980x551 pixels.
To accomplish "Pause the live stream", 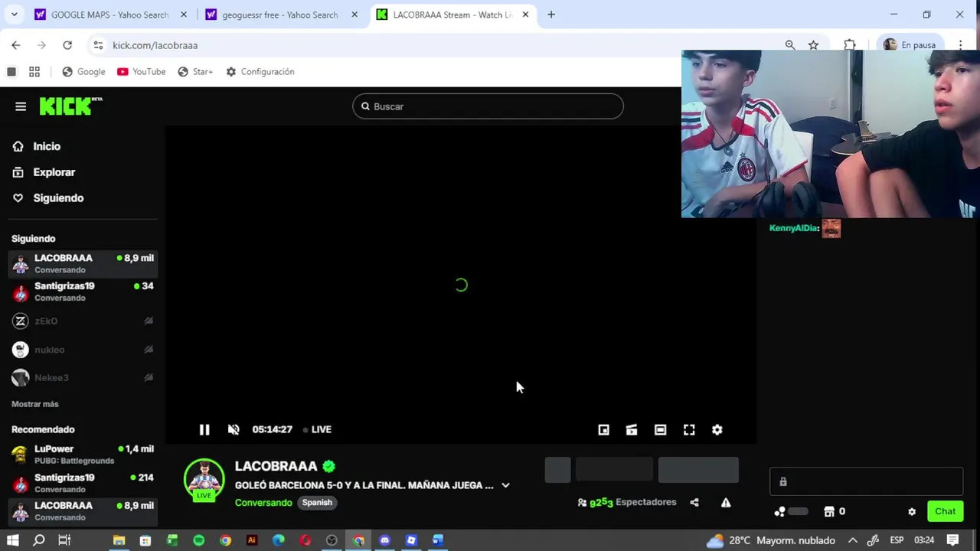I will [204, 430].
